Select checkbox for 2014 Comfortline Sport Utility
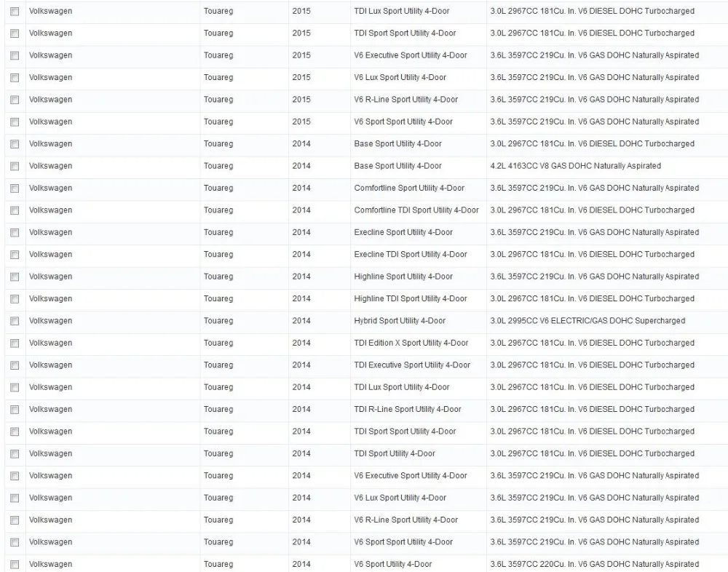Image resolution: width=728 pixels, height=572 pixels. (15, 188)
